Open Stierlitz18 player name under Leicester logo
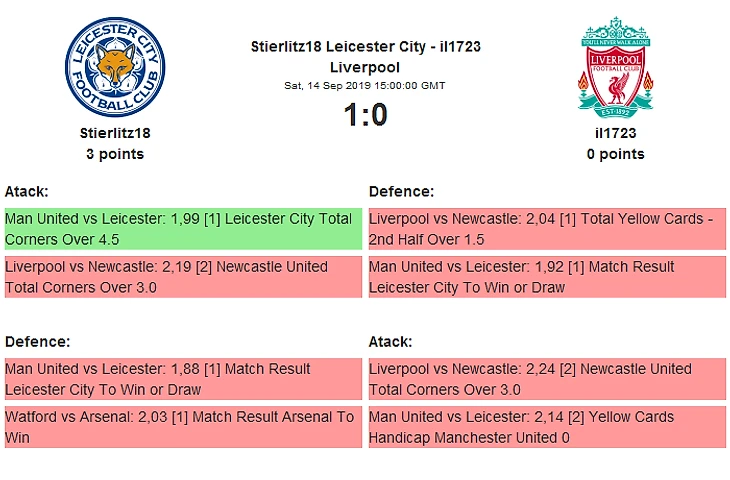The image size is (730, 480). click(x=114, y=132)
